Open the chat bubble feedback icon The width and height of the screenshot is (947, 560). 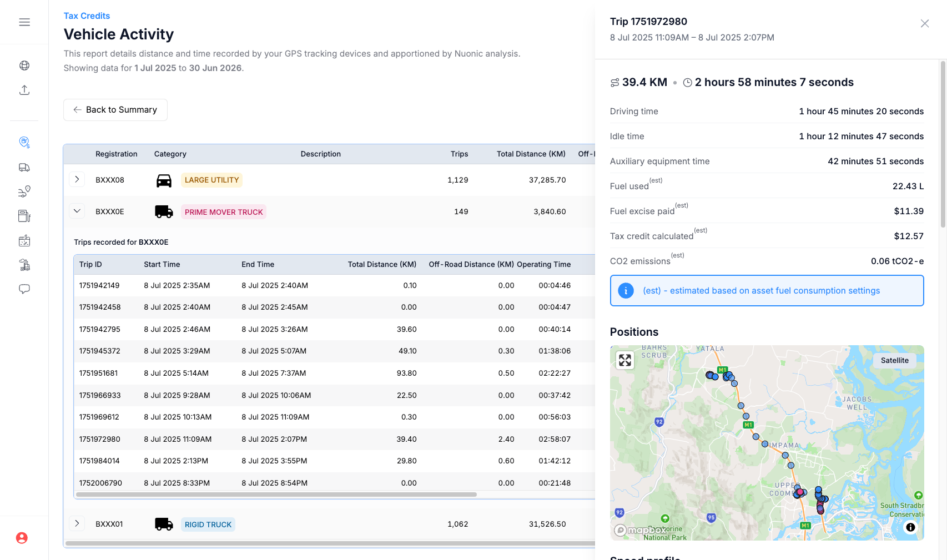pyautogui.click(x=24, y=289)
